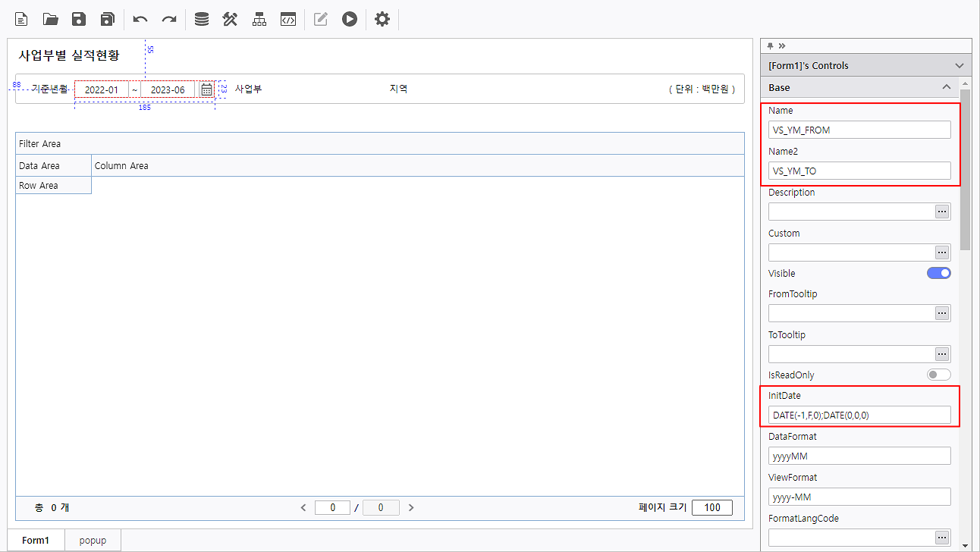980x552 pixels.
Task: Enable the IsReadOnly toggle
Action: click(938, 375)
